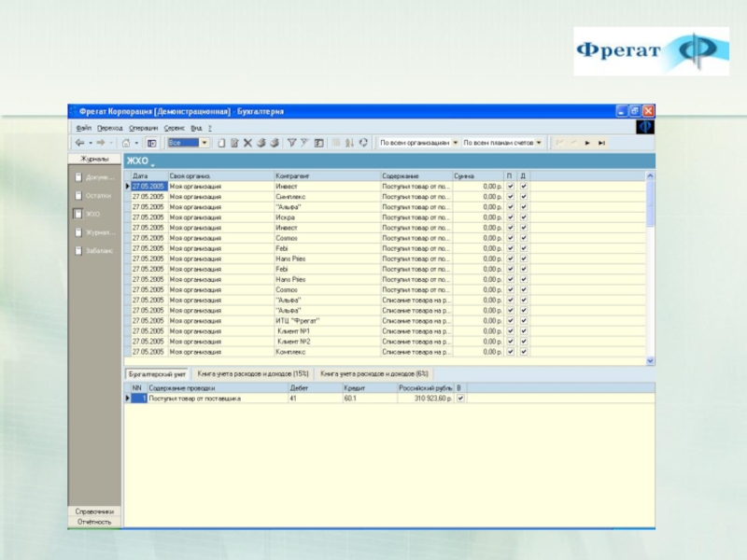Switch to Бухгалтерский учет tab
Screen dimensions: 747x560
click(157, 374)
